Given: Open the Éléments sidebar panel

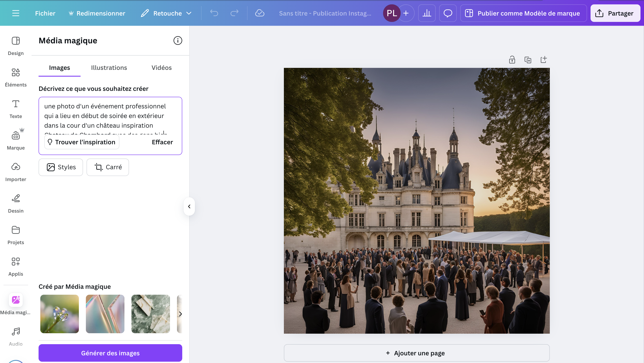Looking at the screenshot, I should [x=16, y=77].
